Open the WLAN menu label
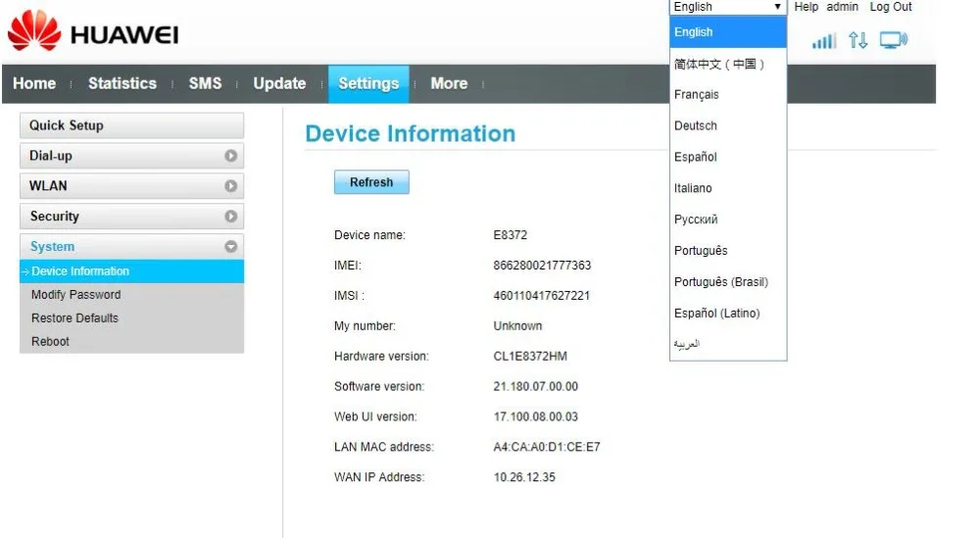 (48, 185)
